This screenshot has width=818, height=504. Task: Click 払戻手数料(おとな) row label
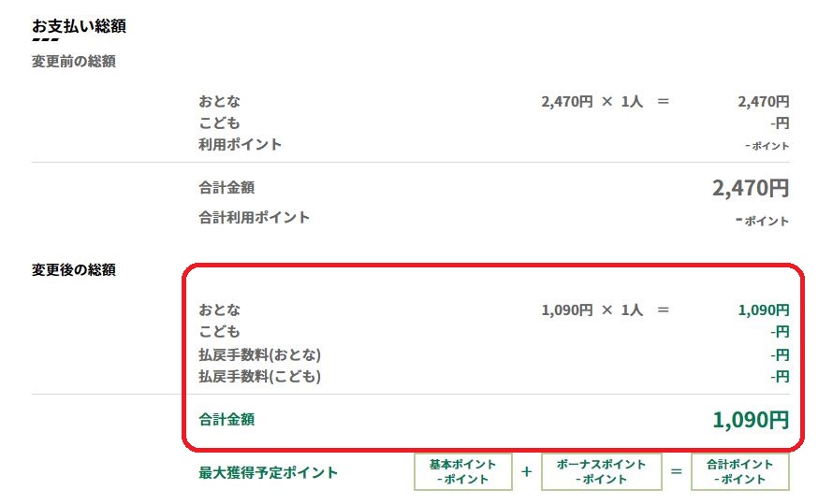pos(260,355)
